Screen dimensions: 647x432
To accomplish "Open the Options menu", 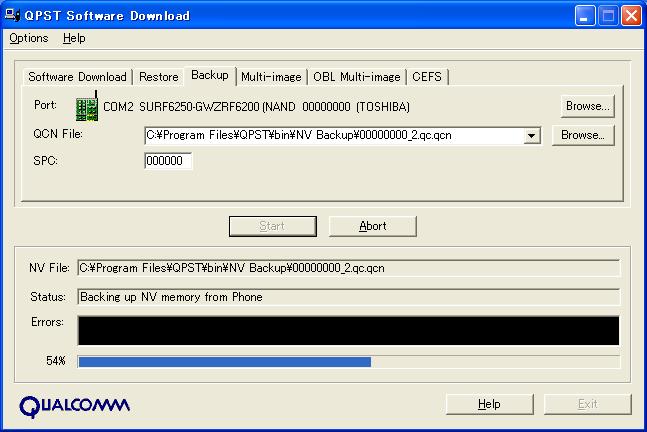I will [29, 38].
